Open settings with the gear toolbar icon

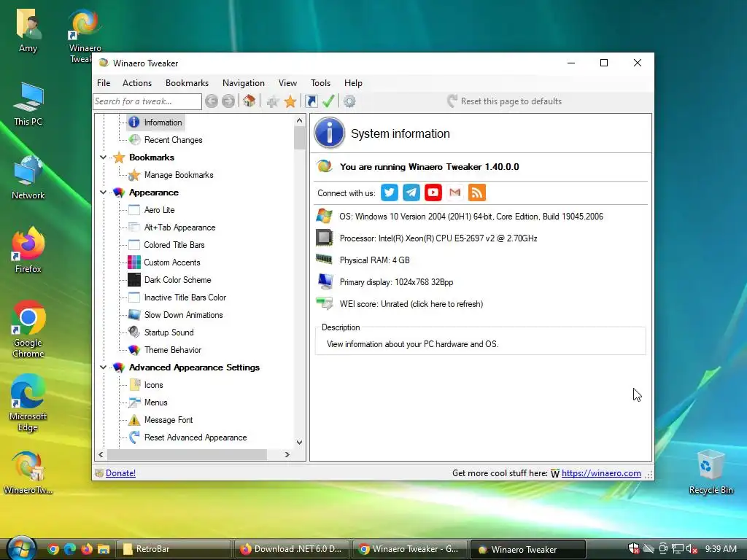[x=349, y=101]
